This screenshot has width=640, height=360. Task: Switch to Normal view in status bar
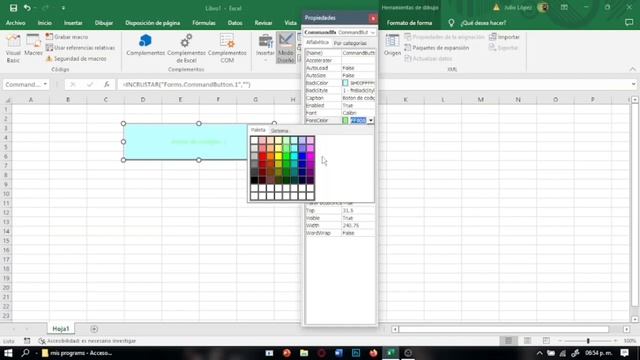[508, 340]
